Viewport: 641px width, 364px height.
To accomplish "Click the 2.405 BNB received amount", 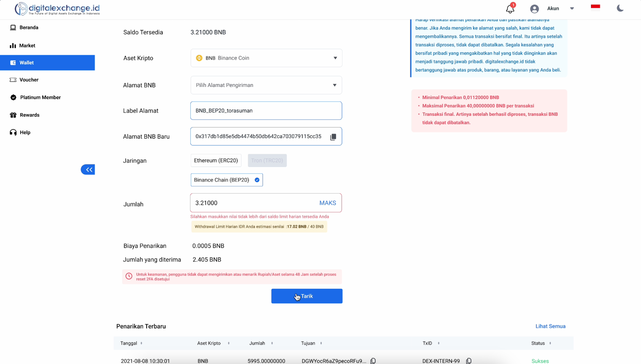I will [x=207, y=260].
